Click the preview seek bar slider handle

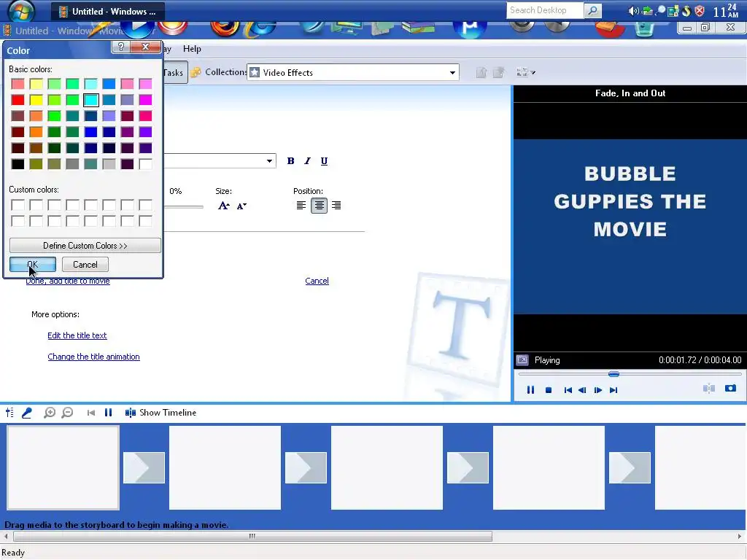click(614, 374)
